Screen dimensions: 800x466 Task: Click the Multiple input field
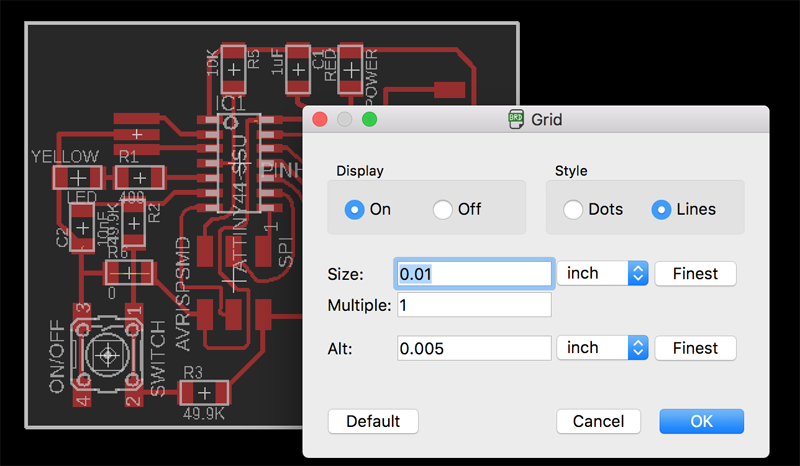point(474,305)
